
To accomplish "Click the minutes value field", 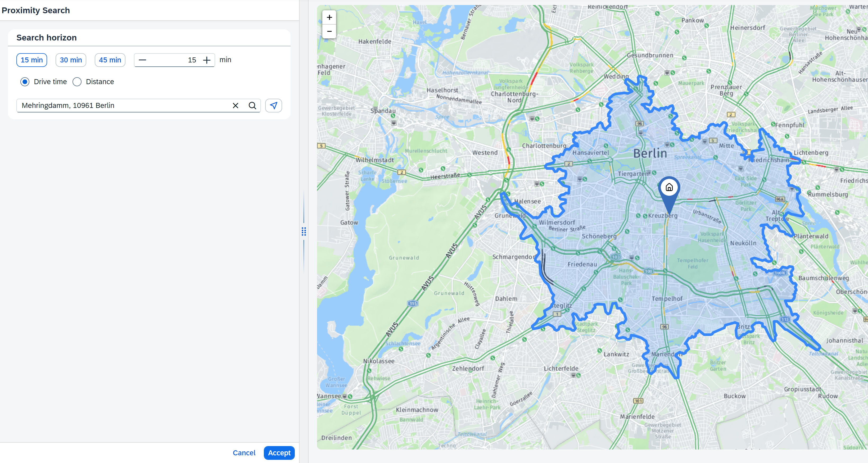I will point(175,60).
